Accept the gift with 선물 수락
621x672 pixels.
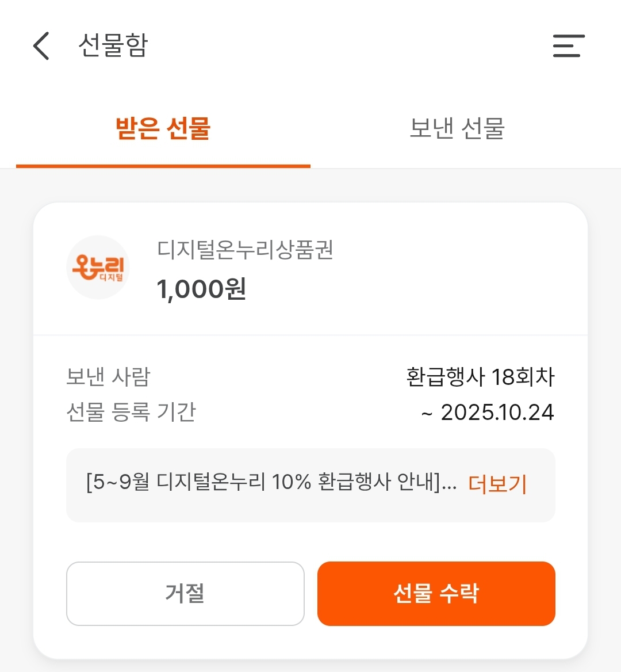pyautogui.click(x=436, y=594)
